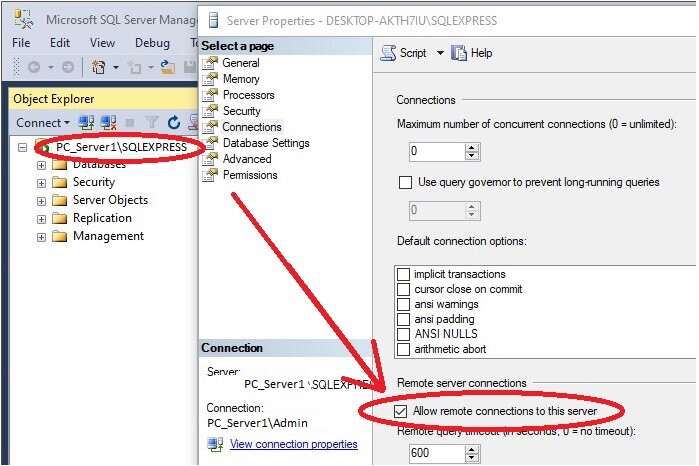Image resolution: width=699 pixels, height=466 pixels.
Task: Open the View connection properties link
Action: pyautogui.click(x=293, y=444)
